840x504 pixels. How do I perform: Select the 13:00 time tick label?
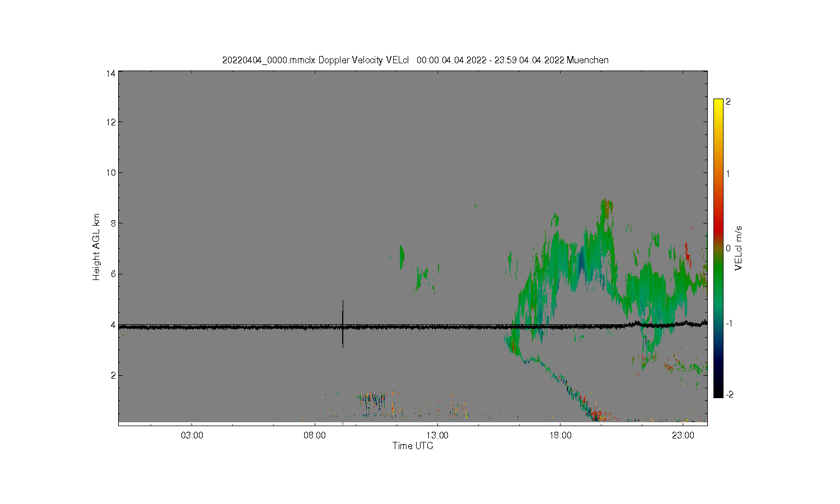[x=437, y=435]
